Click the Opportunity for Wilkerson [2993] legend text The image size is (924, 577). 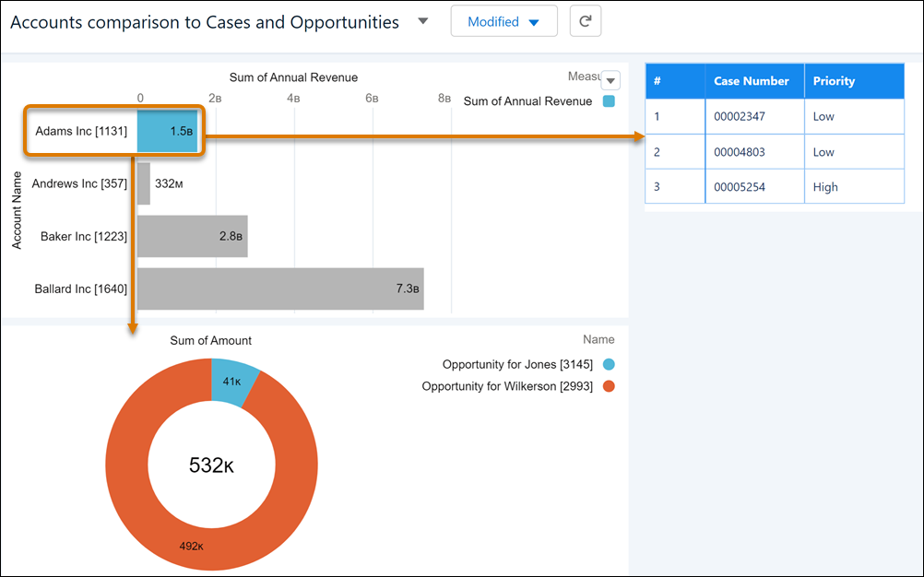[x=507, y=386]
